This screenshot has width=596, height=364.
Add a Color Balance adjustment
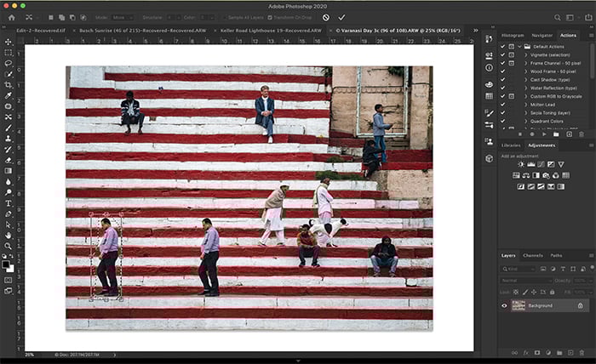(x=526, y=175)
